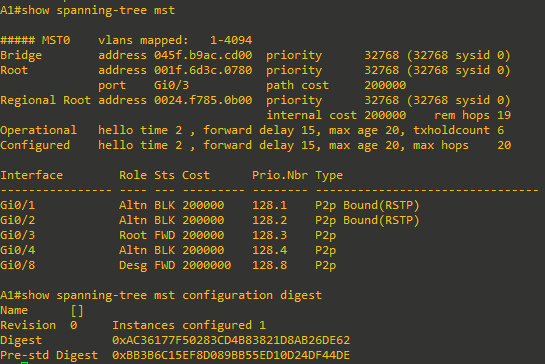This screenshot has height=364, width=545.
Task: Click the cost 2000000 of Gi0/8
Action: [206, 265]
